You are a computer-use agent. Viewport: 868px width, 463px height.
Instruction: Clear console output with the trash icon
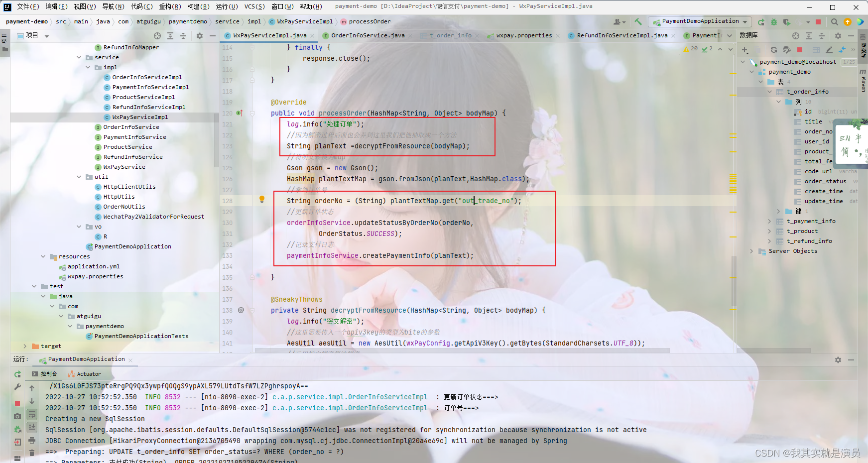click(x=32, y=453)
